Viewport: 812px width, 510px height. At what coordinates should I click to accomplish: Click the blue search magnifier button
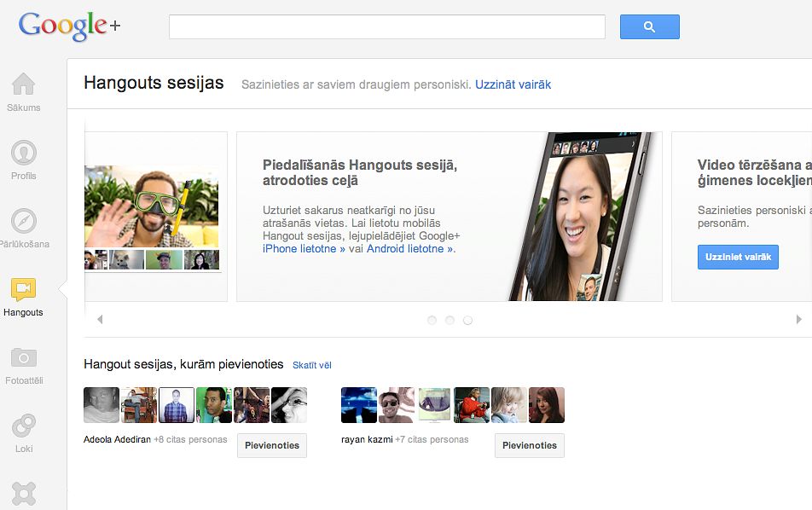649,27
